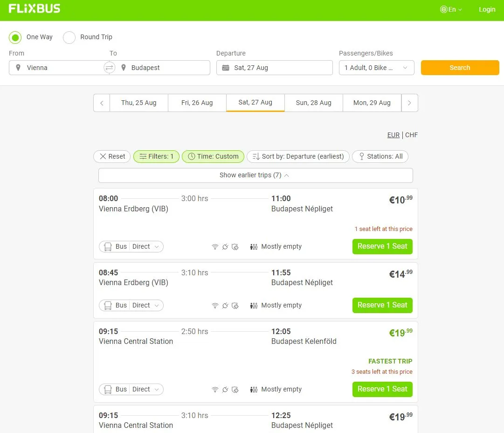Show earlier trips (7)
The image size is (504, 433).
tap(255, 175)
